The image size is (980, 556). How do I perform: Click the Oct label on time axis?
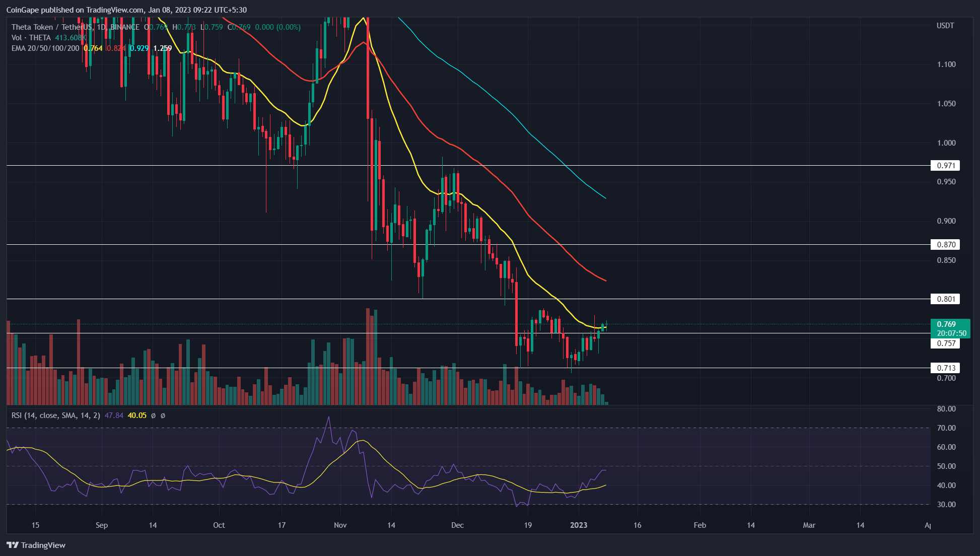click(x=219, y=525)
